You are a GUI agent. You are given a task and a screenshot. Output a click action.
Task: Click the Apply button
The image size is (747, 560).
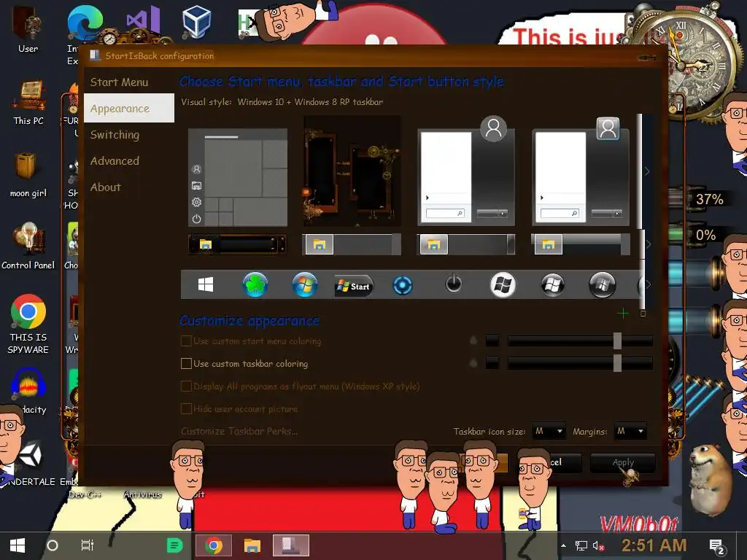pos(623,462)
